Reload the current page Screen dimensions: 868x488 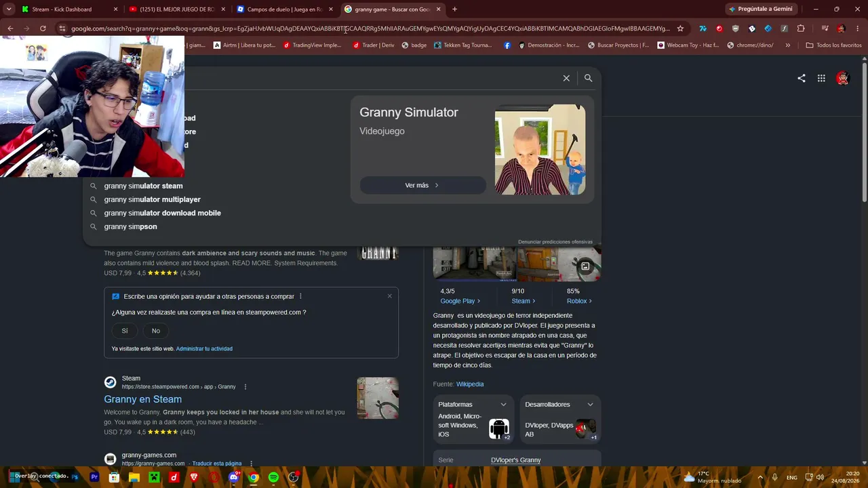coord(43,28)
